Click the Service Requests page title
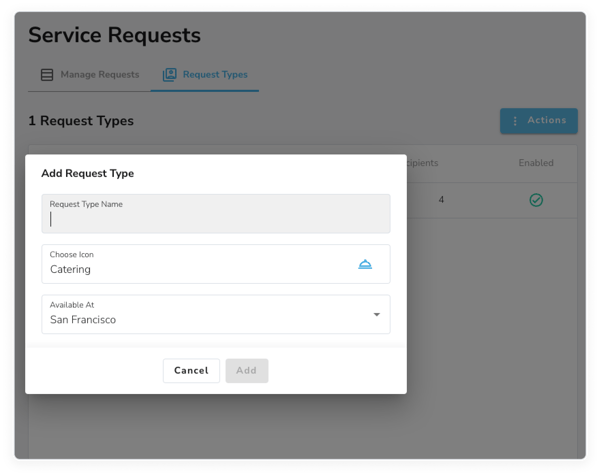The image size is (600, 476). (x=114, y=35)
